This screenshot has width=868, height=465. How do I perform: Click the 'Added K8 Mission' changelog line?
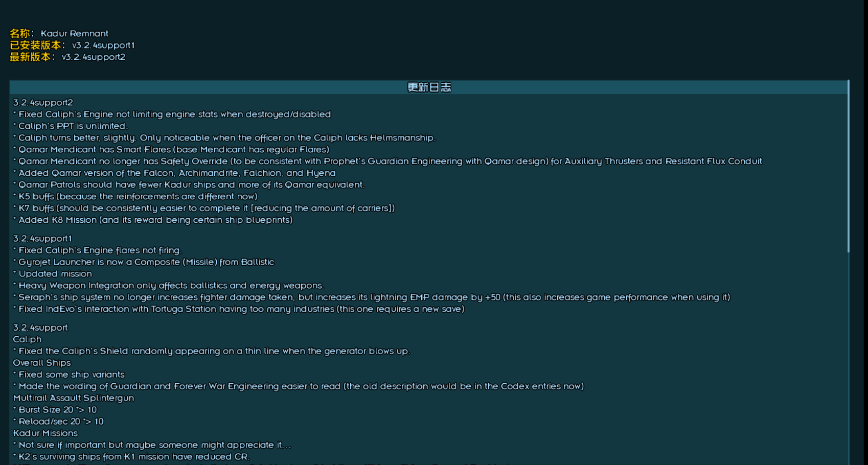[153, 220]
